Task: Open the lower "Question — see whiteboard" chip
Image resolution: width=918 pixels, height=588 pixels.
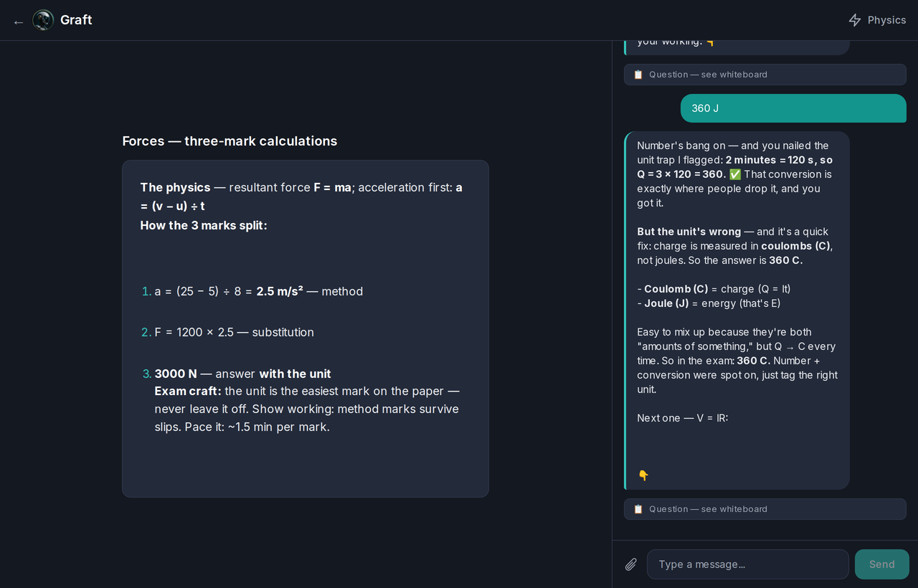Action: tap(765, 509)
